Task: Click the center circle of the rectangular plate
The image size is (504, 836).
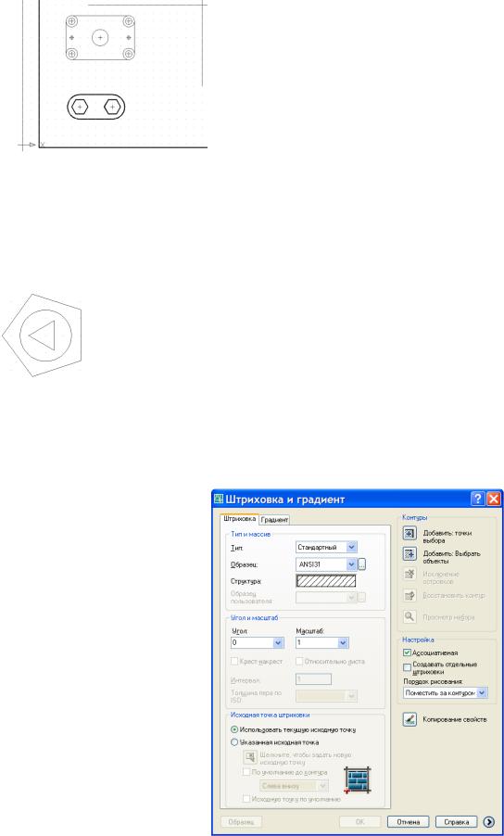Action: [100, 37]
